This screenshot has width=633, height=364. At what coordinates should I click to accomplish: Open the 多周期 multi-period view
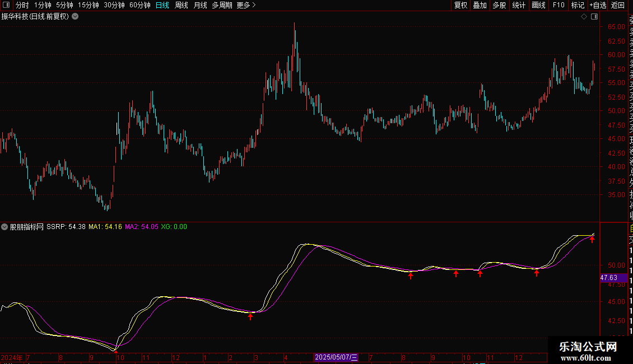[222, 5]
